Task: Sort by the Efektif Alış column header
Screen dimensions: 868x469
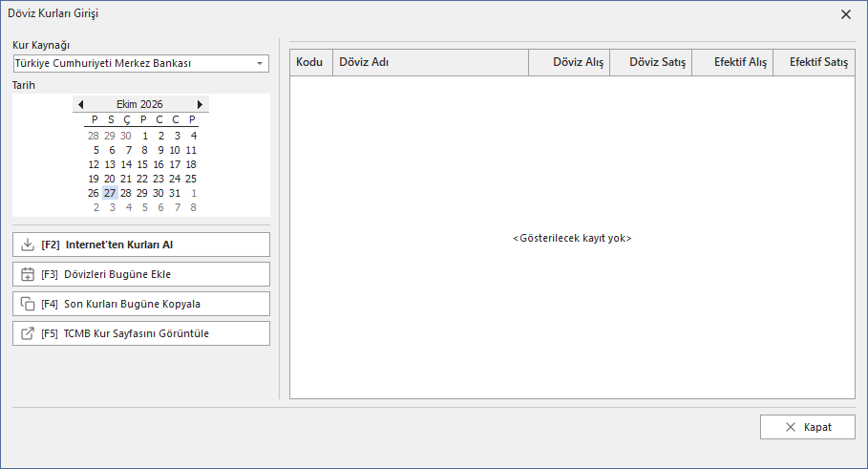Action: [732, 62]
